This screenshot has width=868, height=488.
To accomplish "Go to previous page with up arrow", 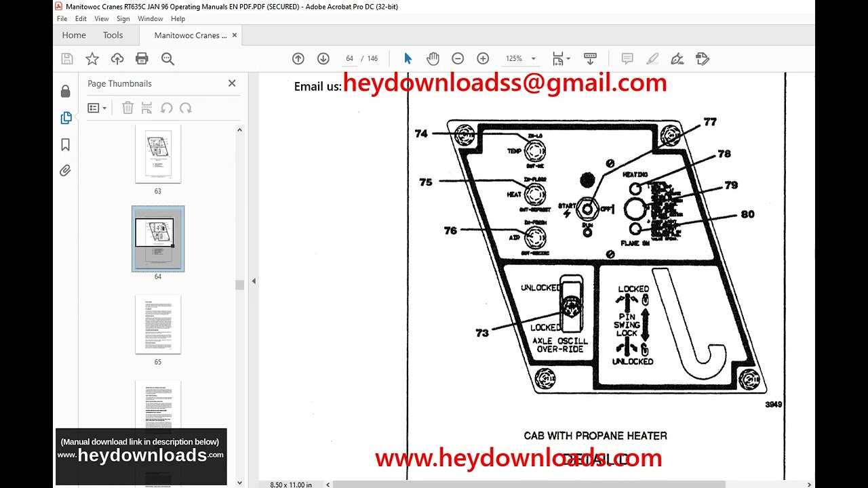I will pos(298,59).
